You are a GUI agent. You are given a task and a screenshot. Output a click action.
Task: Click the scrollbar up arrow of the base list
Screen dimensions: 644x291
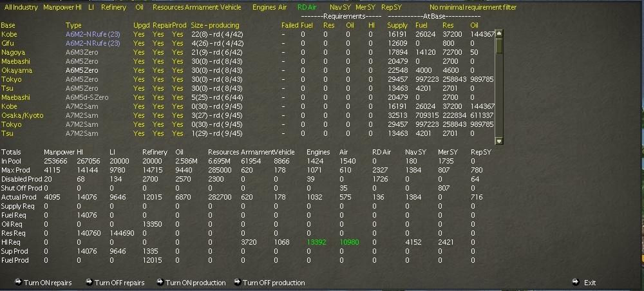pos(499,33)
